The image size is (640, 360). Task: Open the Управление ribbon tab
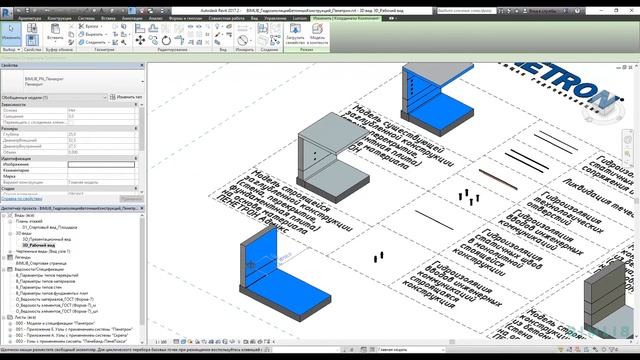(x=275, y=18)
